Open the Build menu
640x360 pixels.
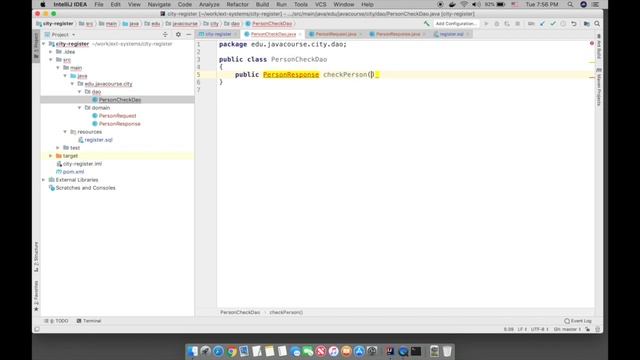pyautogui.click(x=262, y=4)
